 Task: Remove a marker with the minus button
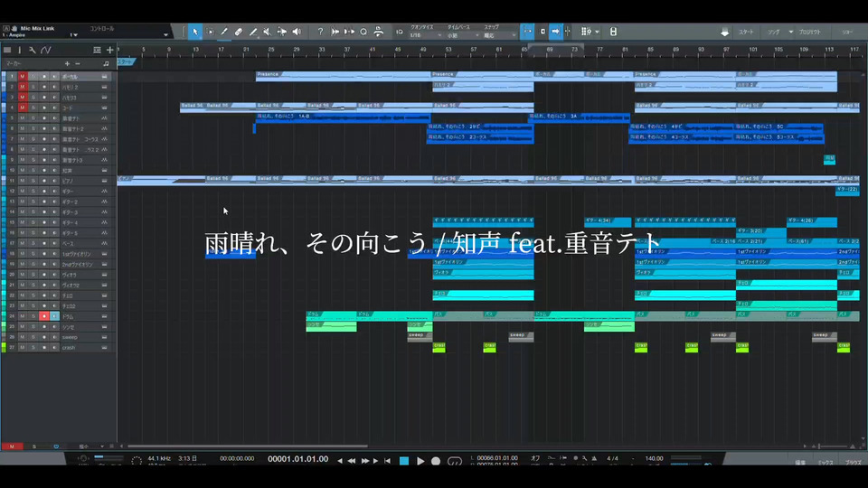(x=78, y=63)
